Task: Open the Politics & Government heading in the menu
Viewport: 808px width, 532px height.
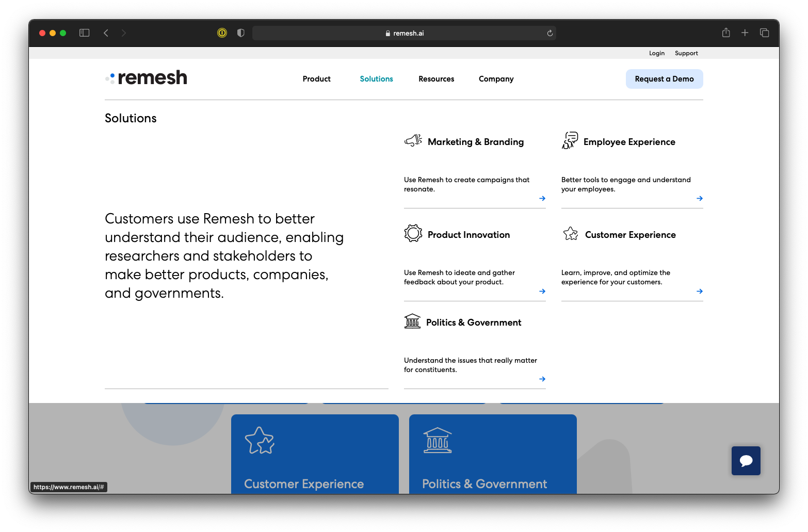Action: click(474, 323)
